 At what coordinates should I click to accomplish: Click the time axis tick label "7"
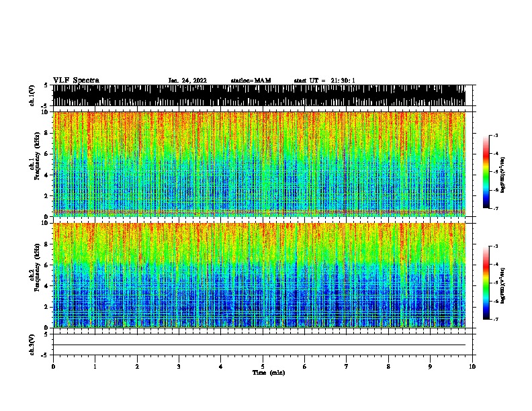point(347,367)
